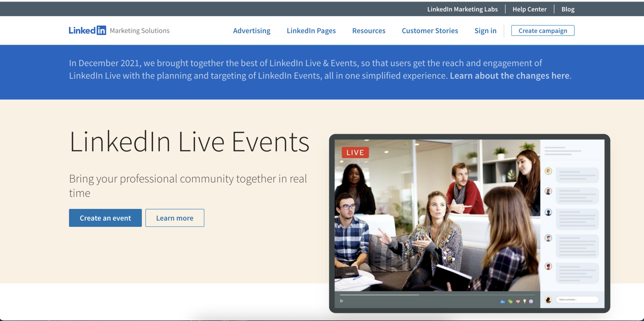Click 'Learn about the changes here' link
Image resolution: width=644 pixels, height=321 pixels.
pyautogui.click(x=510, y=76)
